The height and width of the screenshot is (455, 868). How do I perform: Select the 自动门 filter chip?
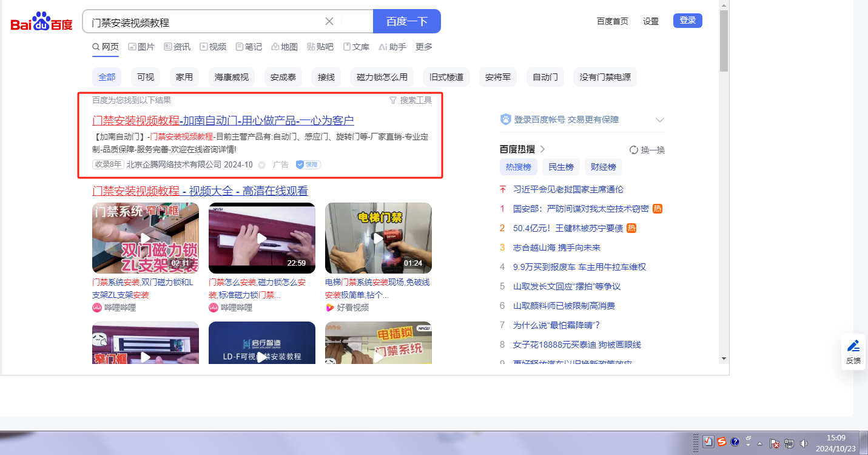(x=545, y=77)
